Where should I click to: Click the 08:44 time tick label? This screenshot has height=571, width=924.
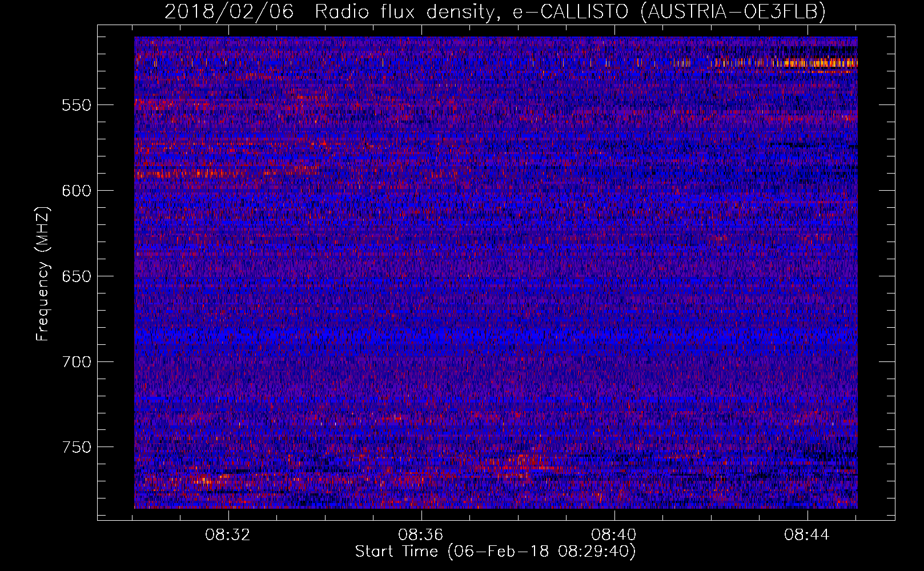click(807, 535)
